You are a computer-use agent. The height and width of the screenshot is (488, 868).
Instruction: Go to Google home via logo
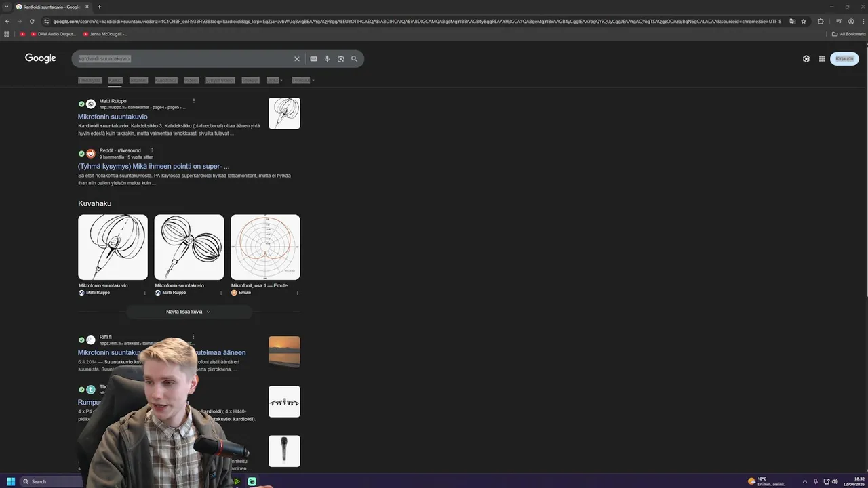tap(41, 58)
